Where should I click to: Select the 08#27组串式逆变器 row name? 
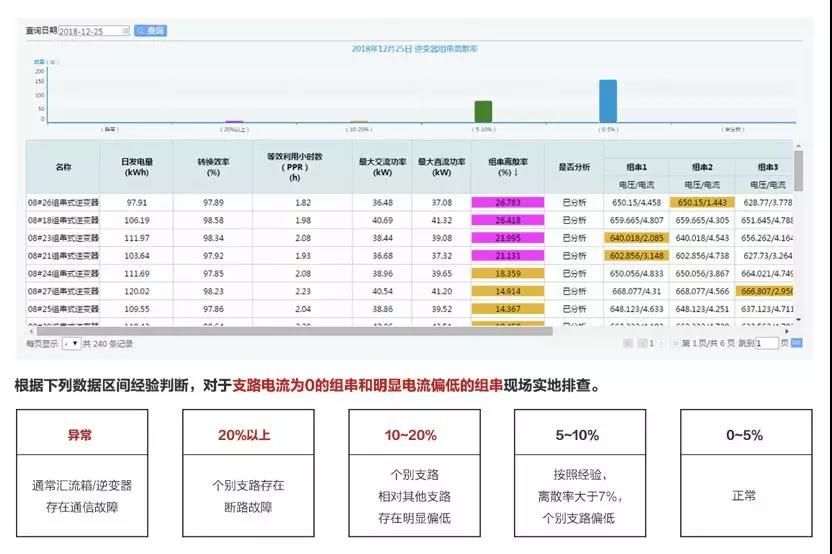[63, 291]
